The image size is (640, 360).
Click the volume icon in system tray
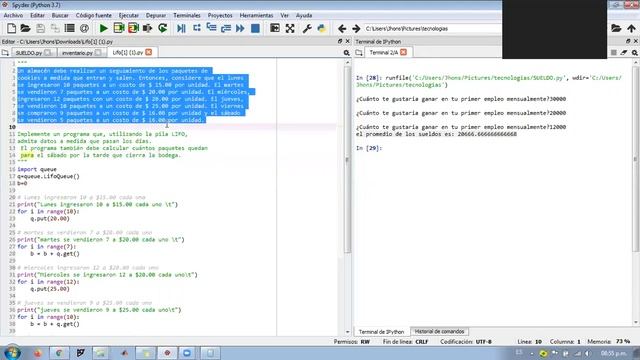587,353
